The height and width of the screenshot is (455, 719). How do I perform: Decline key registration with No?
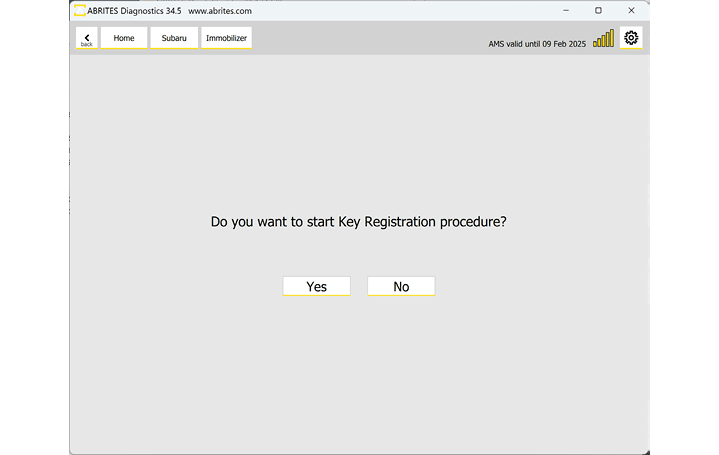point(401,286)
